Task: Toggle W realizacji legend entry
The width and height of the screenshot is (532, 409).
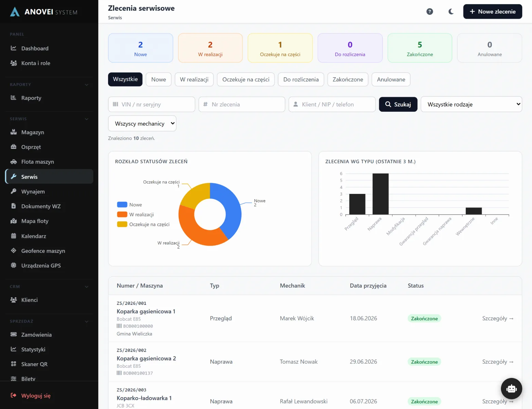Action: tap(135, 215)
